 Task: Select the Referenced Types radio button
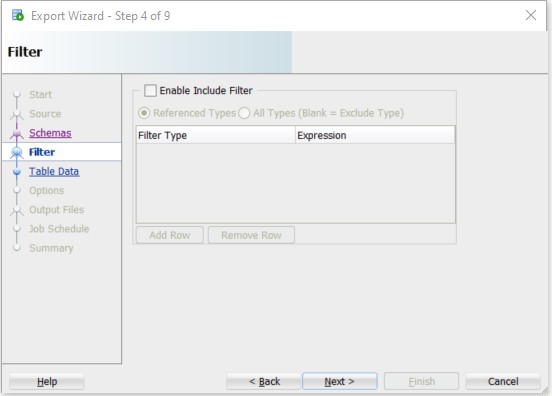pyautogui.click(x=144, y=113)
